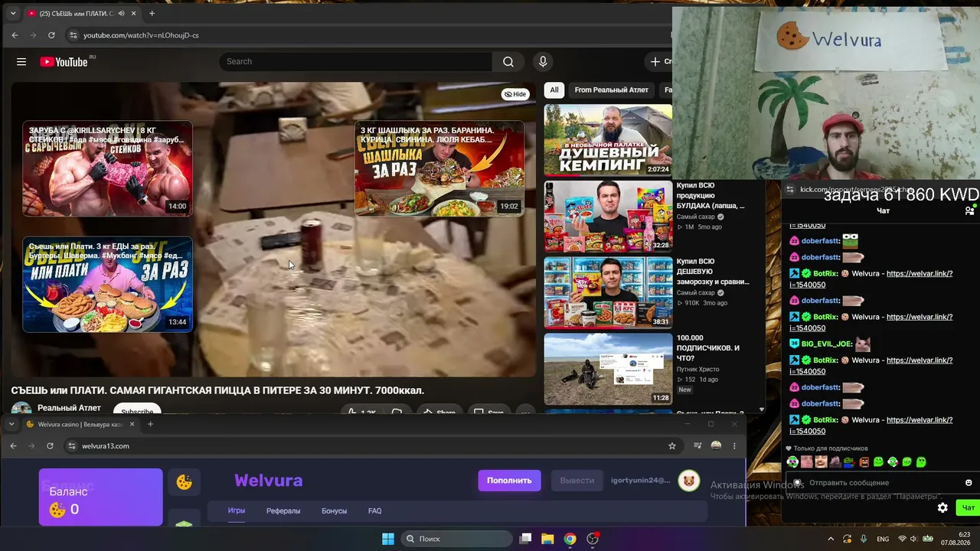Expand tab search in Welvura browser window
Screen dimensions: 980x551
pos(11,424)
